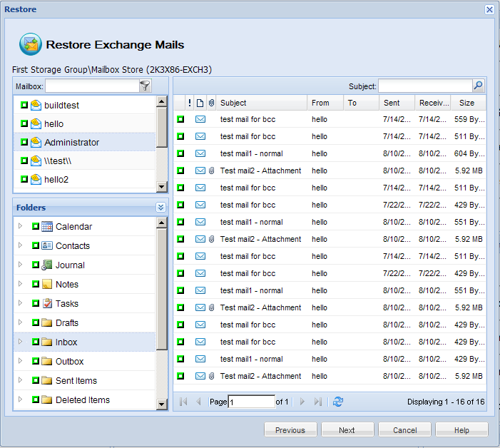This screenshot has width=500, height=448.
Task: Click the attachment paperclip column header
Action: point(211,103)
